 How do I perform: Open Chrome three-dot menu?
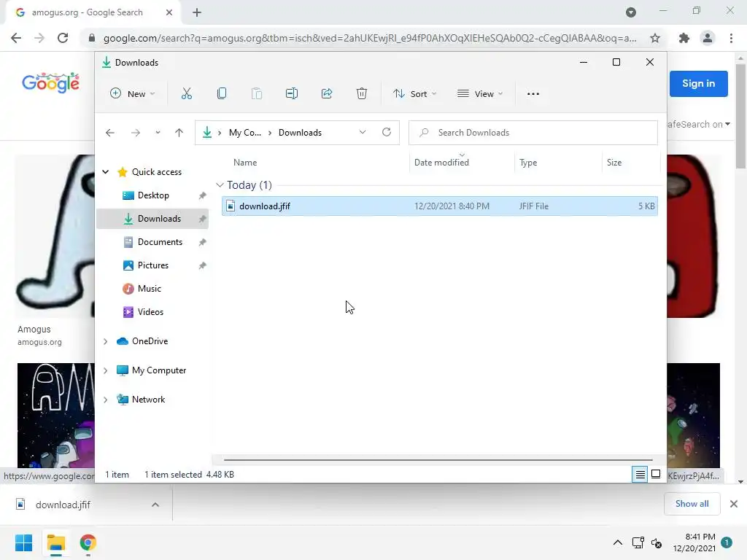click(731, 38)
